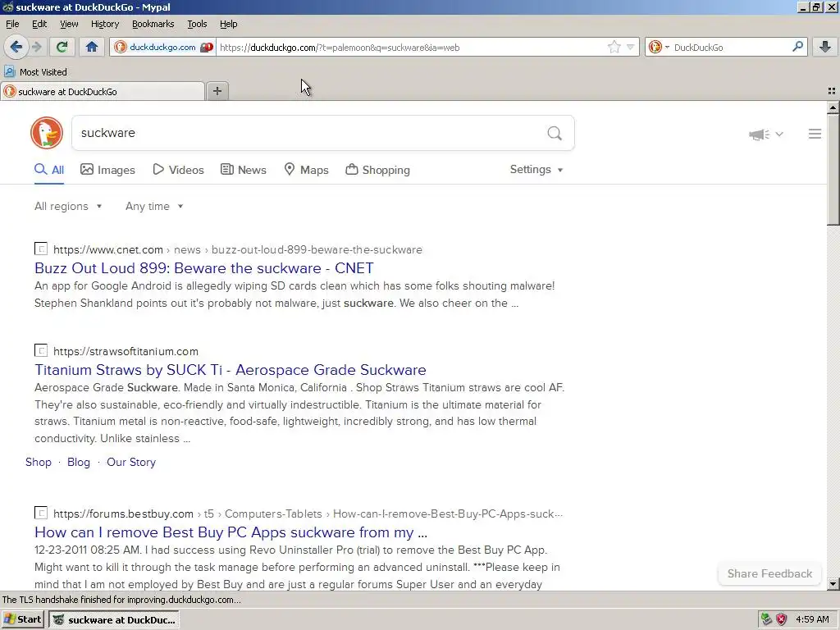Switch to the Images results tab
The height and width of the screenshot is (630, 840).
107,170
